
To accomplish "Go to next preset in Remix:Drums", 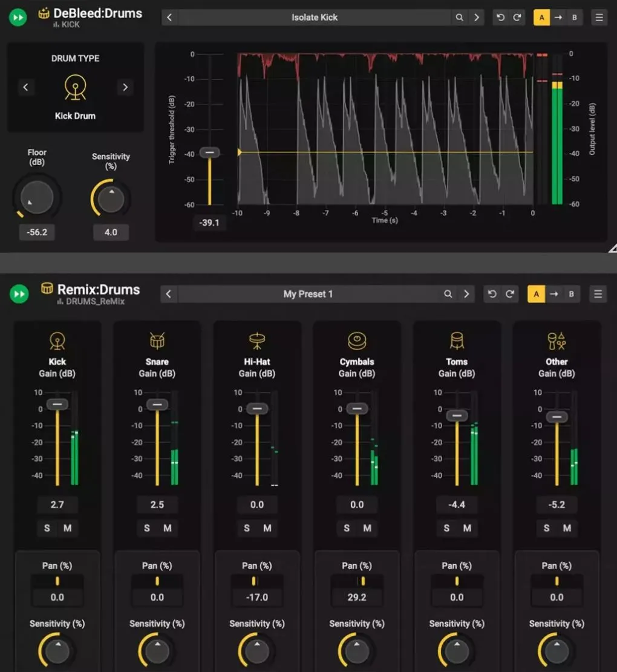I will [x=466, y=294].
